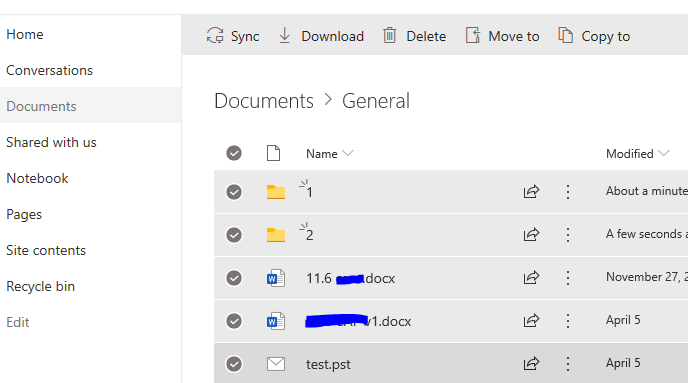Expand the Modified column dropdown
The image size is (688, 383).
click(x=664, y=153)
